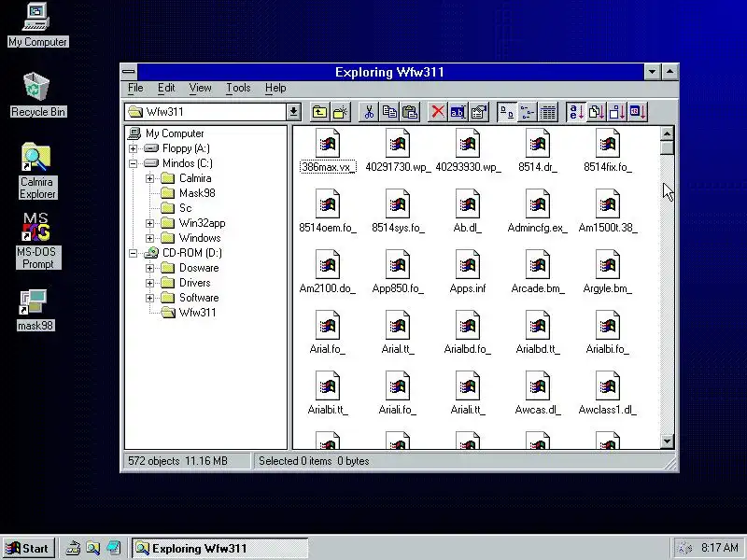Image resolution: width=747 pixels, height=560 pixels.
Task: Select file Admincfg.ex_
Action: (538, 212)
